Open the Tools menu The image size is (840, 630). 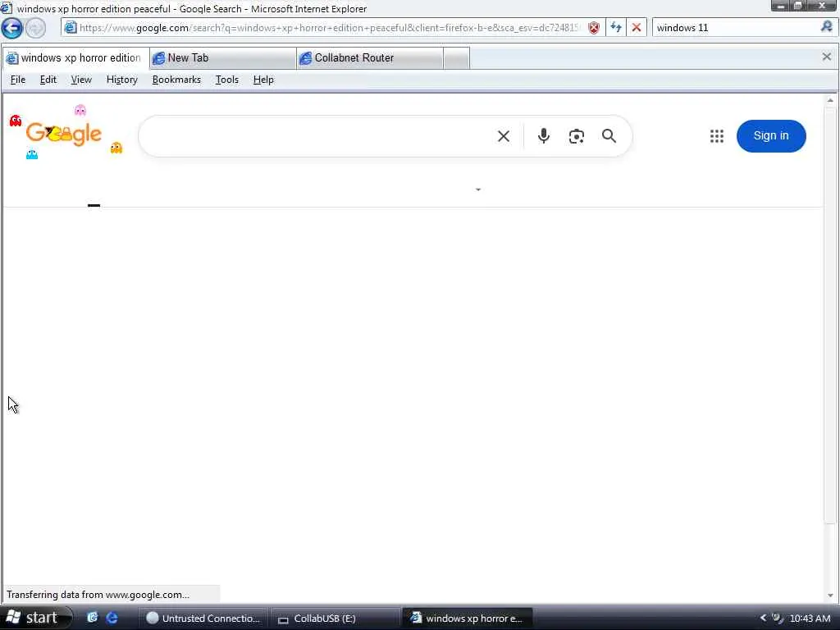point(227,80)
